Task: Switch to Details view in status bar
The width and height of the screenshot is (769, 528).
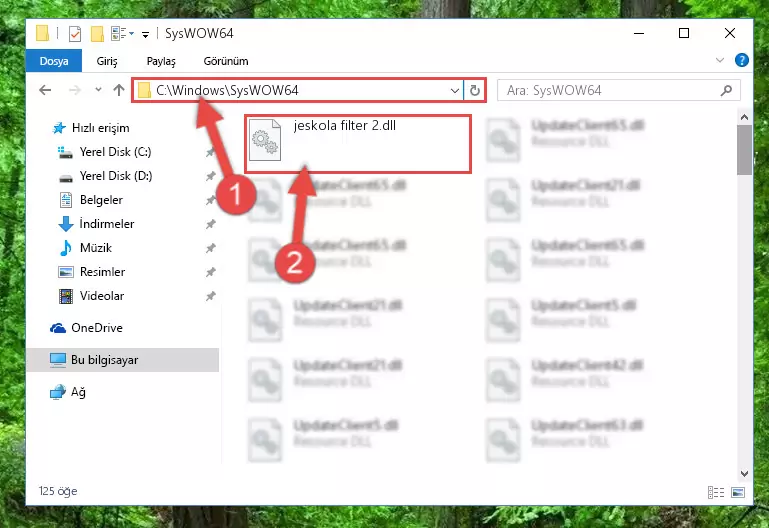Action: (x=716, y=492)
